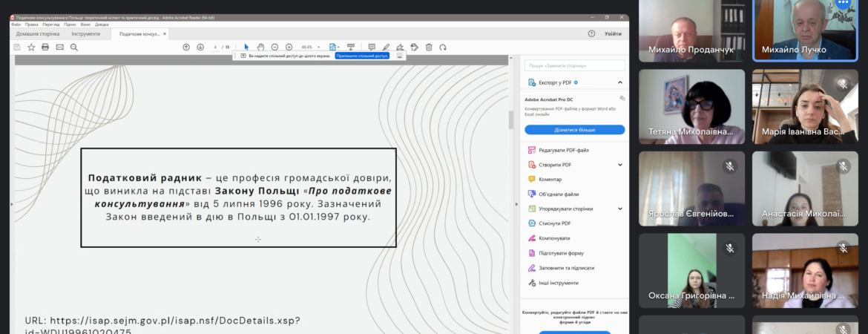Select Надія Михайлівна participant tile
Image resolution: width=868 pixels, height=334 pixels.
pyautogui.click(x=805, y=271)
